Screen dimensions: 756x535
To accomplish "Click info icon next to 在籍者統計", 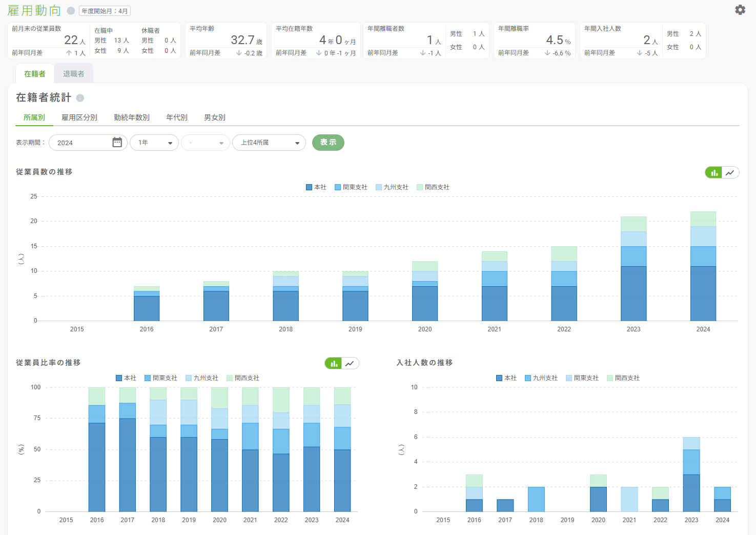I will tap(80, 98).
